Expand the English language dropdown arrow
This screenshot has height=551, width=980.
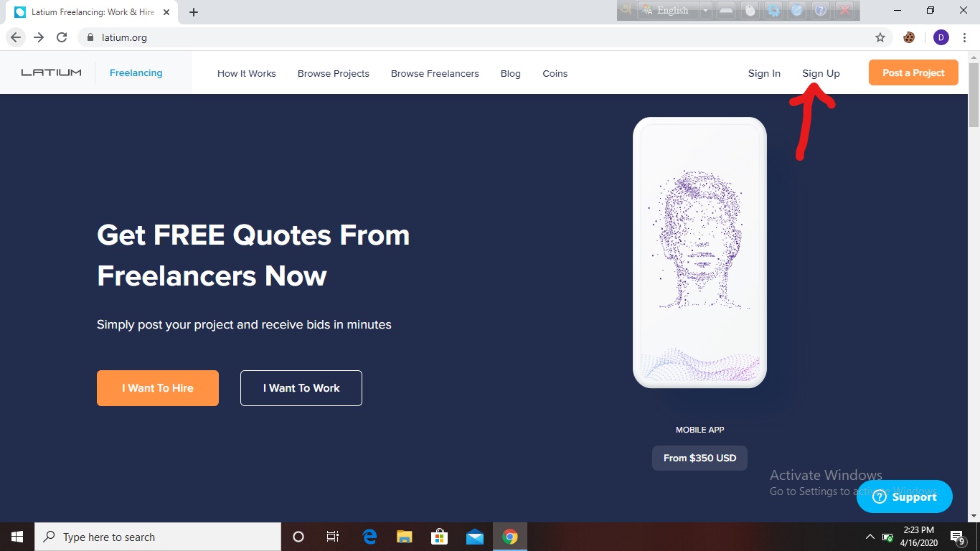706,10
